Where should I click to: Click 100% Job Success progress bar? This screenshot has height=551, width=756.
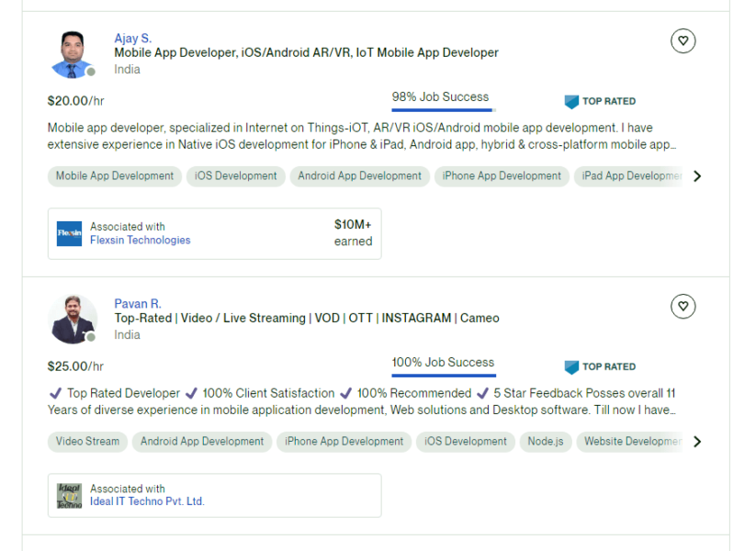tap(443, 375)
